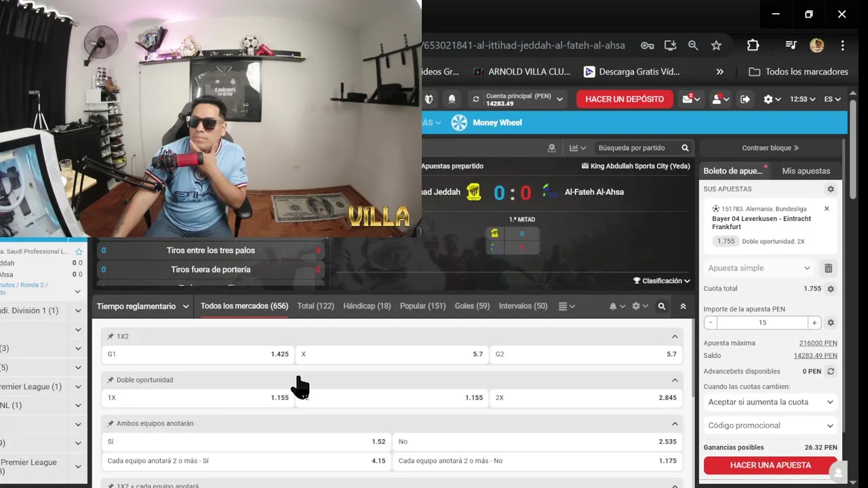Open site settings gear in header
This screenshot has width=868, height=488.
pos(772,99)
